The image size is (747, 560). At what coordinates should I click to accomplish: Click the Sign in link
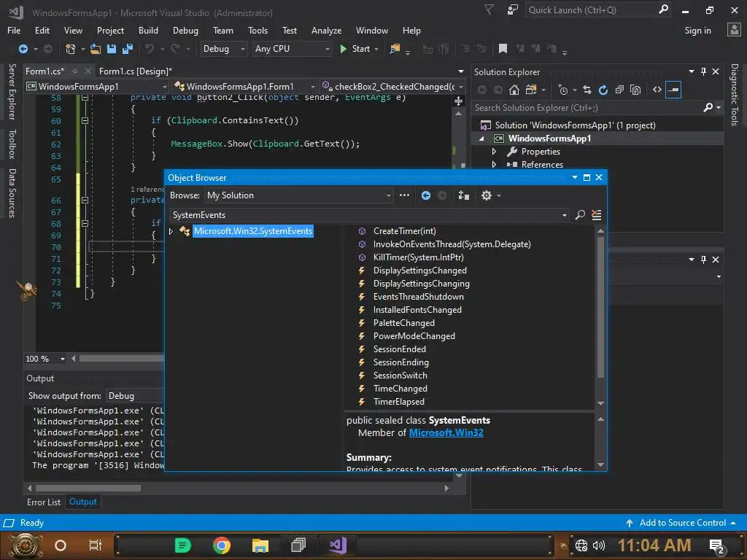tap(697, 31)
